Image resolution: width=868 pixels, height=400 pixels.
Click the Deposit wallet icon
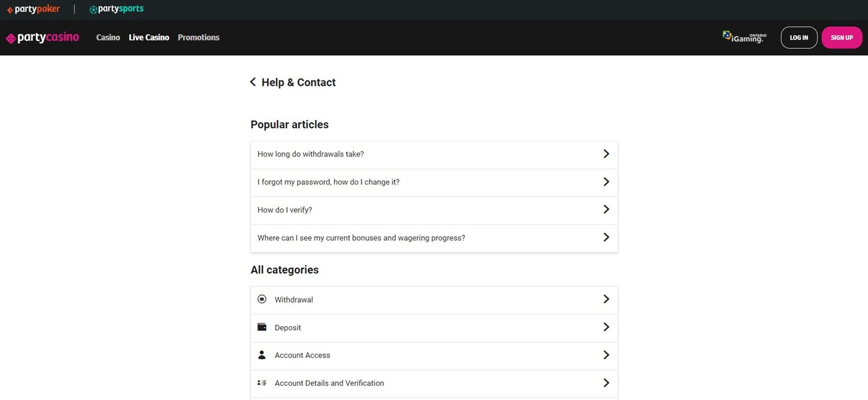[x=262, y=328]
